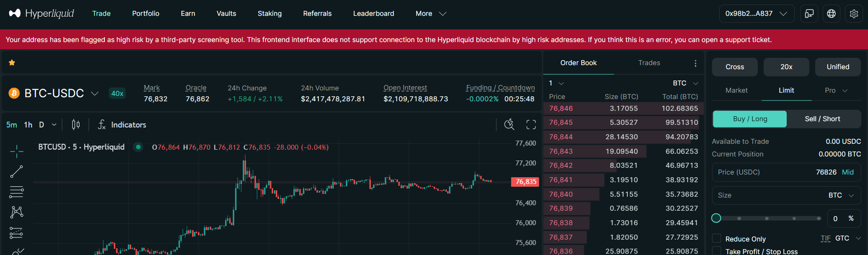Click the size slider end dot
The height and width of the screenshot is (255, 868).
pos(819,218)
